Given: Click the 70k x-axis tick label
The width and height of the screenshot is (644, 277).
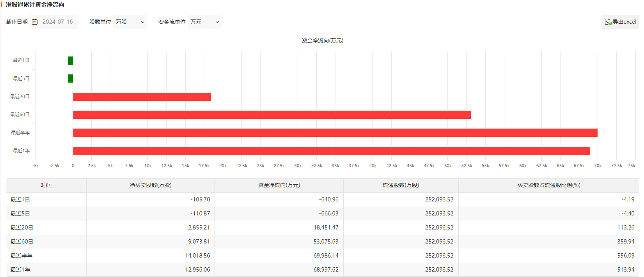Looking at the screenshot, I should click(x=598, y=166).
